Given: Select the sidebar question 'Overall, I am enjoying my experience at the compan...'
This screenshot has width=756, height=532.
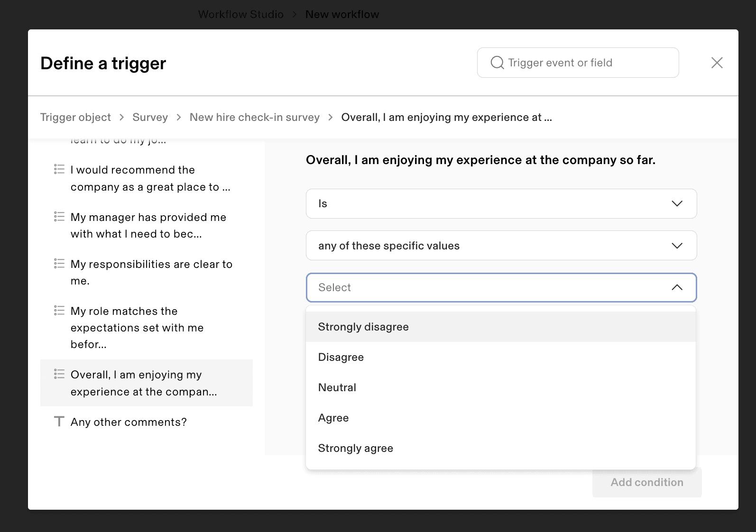Looking at the screenshot, I should click(147, 383).
